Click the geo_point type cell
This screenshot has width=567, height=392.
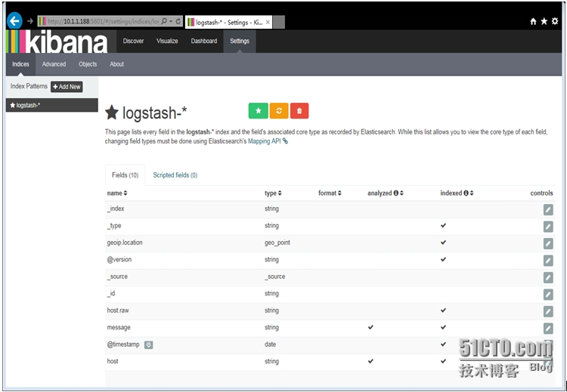(277, 242)
